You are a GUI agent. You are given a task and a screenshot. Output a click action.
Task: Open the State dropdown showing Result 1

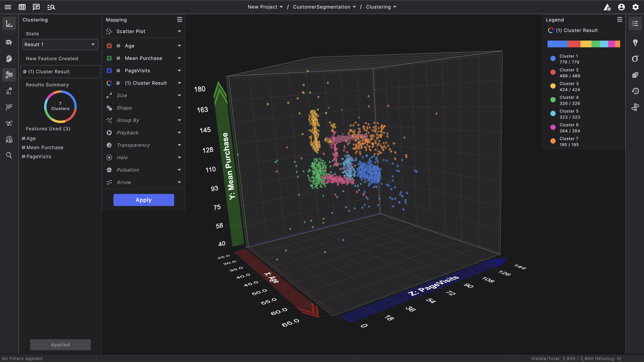click(x=60, y=44)
